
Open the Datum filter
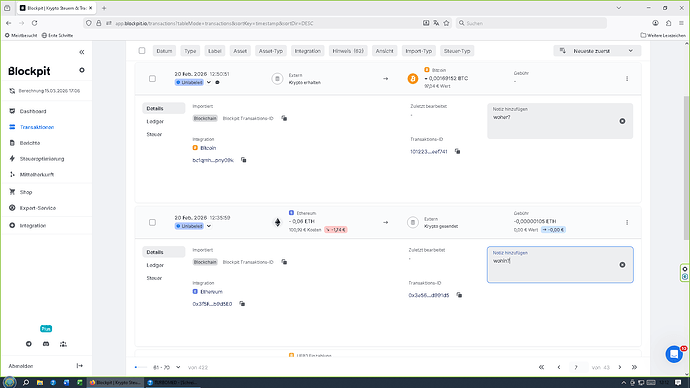tap(164, 51)
